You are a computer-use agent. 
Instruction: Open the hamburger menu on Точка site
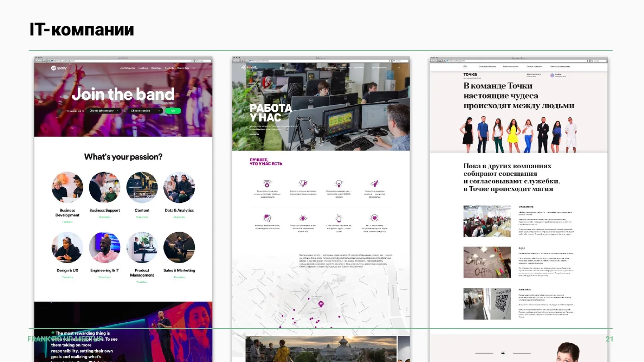(x=465, y=66)
